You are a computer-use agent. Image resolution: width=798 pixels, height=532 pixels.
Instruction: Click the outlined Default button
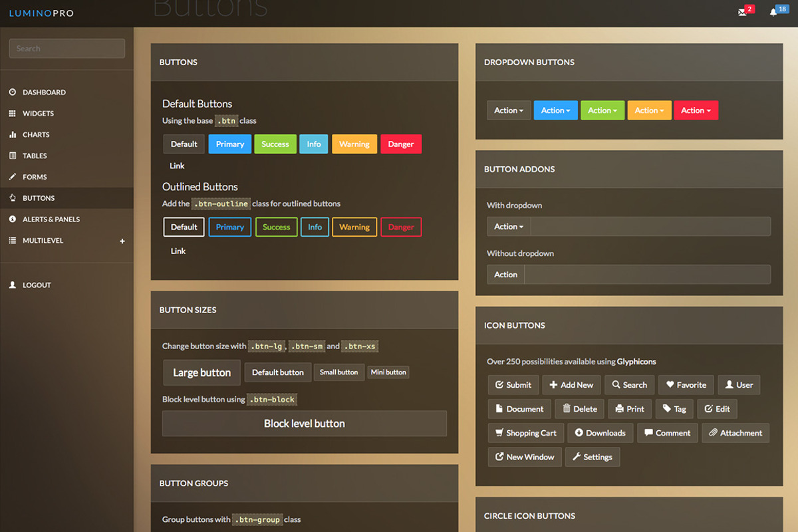pos(184,227)
